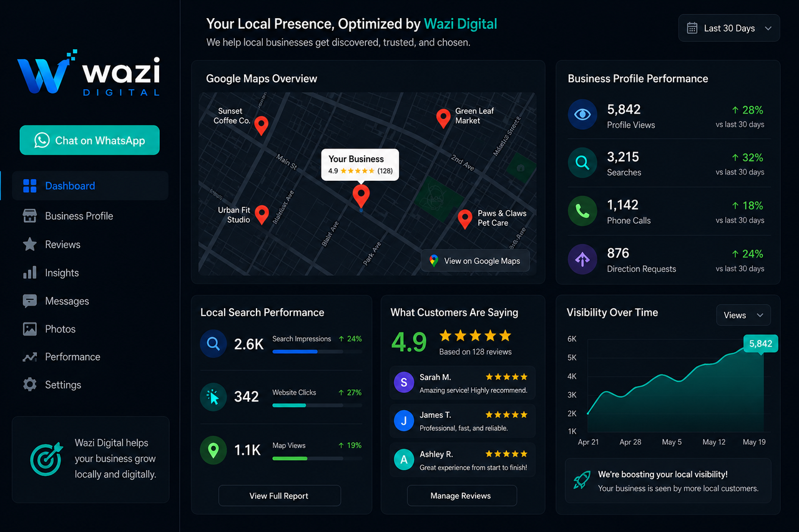Click Sarah M. avatar circle
799x532 pixels.
(404, 382)
